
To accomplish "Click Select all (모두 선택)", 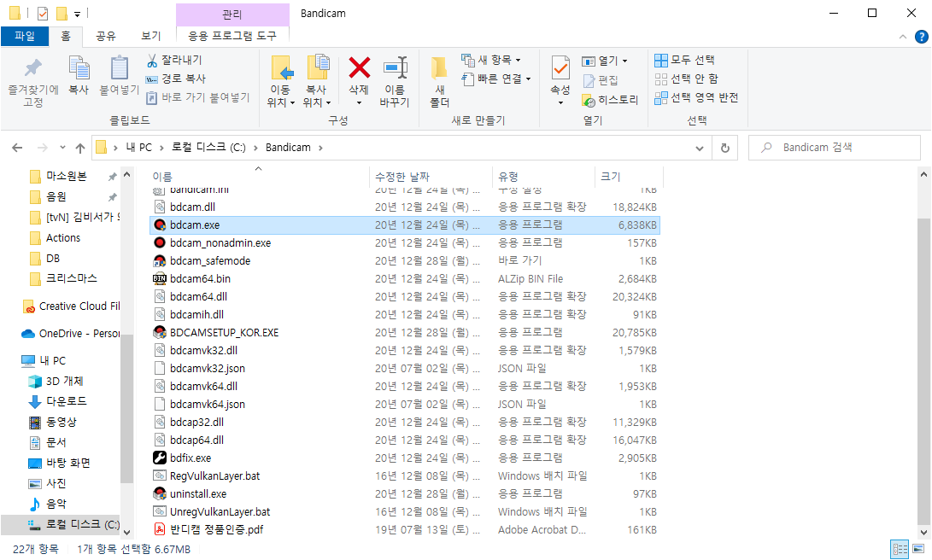I will (685, 60).
